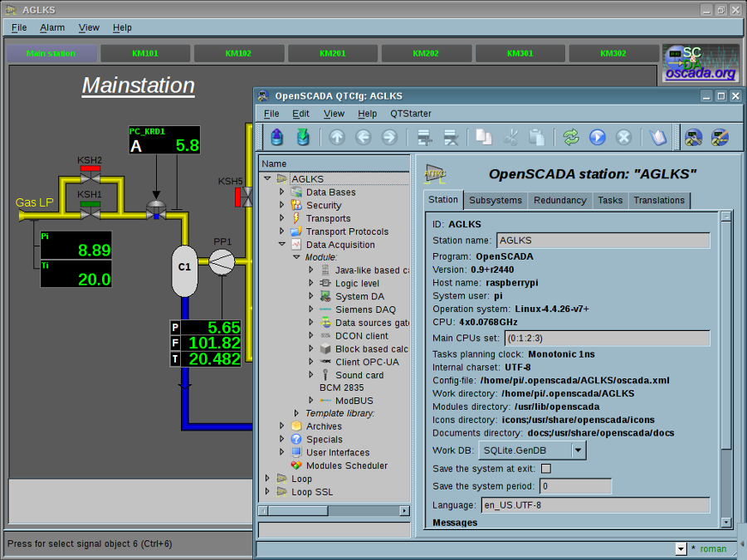Screen dimensions: 747x560
Task: Select the Siemens DAQ tree item
Action: pyautogui.click(x=365, y=309)
